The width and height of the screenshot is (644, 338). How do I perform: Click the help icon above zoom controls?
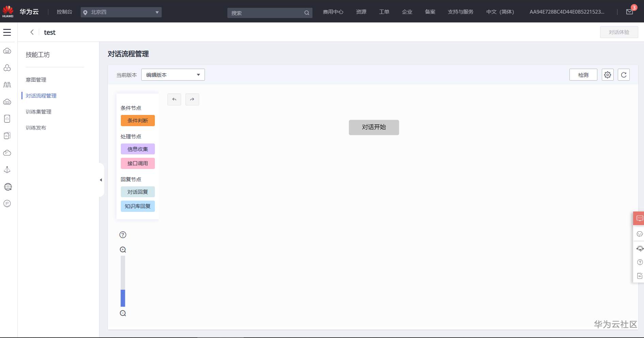pyautogui.click(x=123, y=235)
